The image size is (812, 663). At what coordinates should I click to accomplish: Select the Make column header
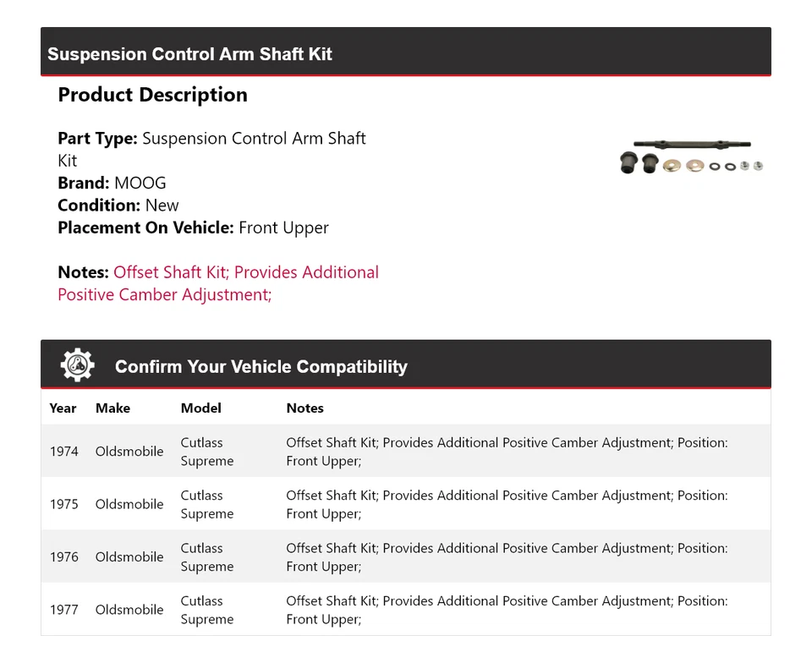click(x=112, y=408)
